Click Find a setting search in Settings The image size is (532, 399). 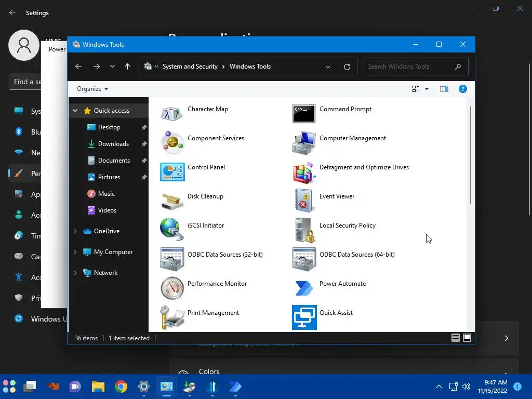click(24, 82)
